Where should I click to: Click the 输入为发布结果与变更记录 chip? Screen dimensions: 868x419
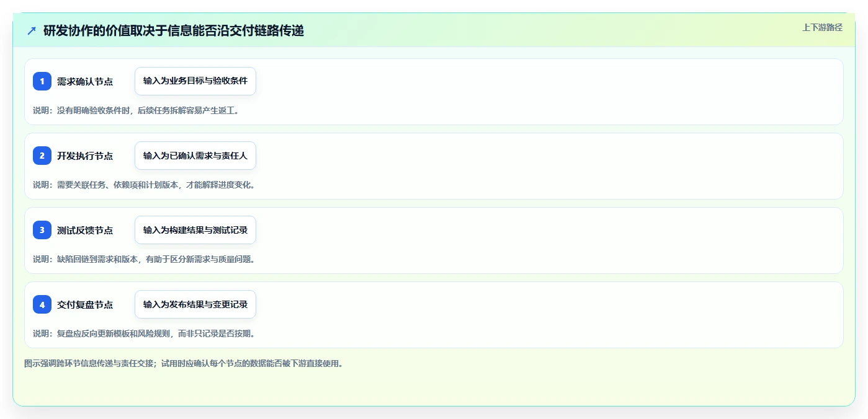(x=195, y=304)
